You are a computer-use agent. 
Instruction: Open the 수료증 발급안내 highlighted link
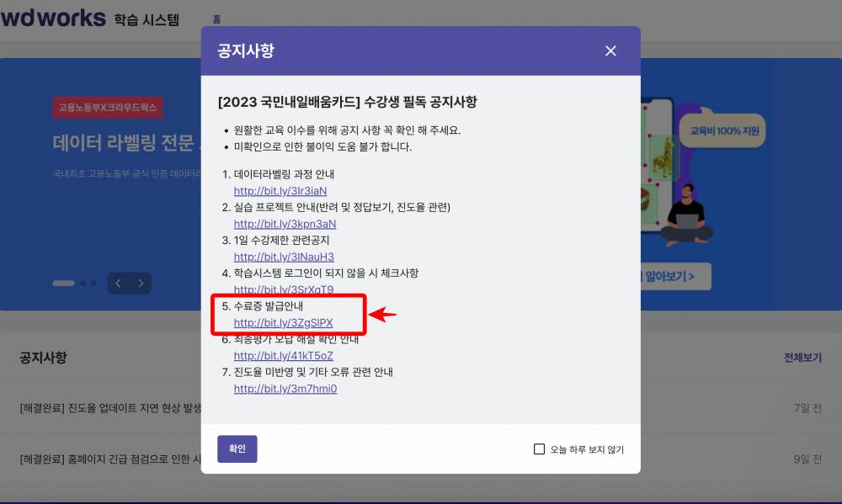coord(284,322)
